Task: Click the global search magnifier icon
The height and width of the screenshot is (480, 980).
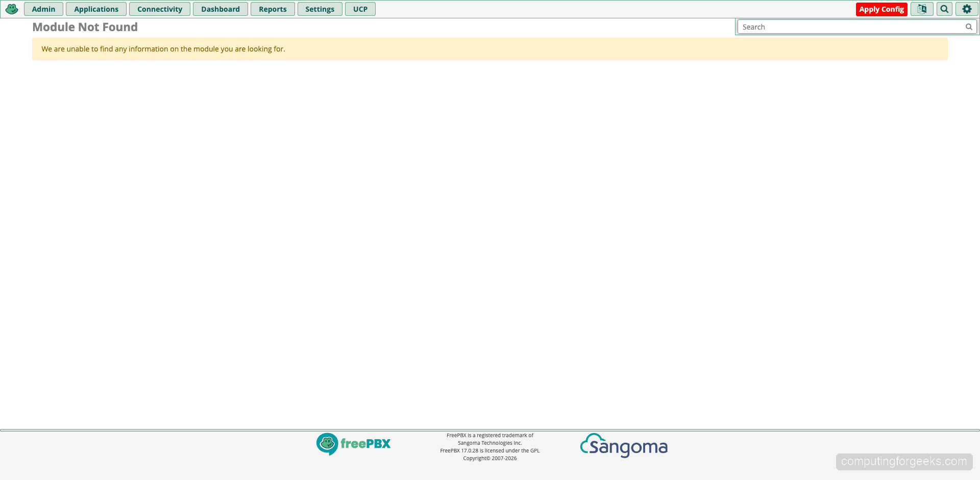Action: coord(944,9)
